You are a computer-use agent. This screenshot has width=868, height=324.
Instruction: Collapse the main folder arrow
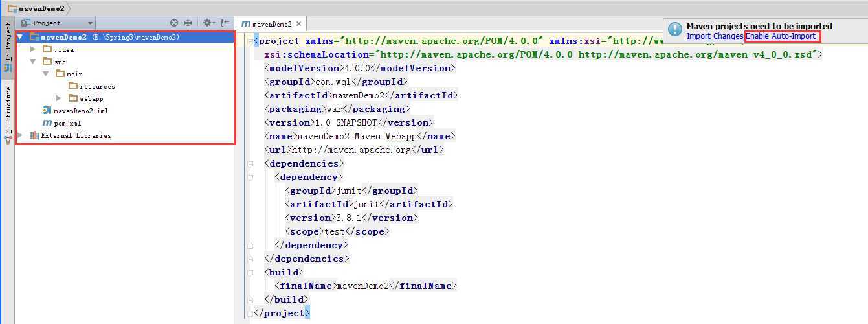pyautogui.click(x=46, y=74)
